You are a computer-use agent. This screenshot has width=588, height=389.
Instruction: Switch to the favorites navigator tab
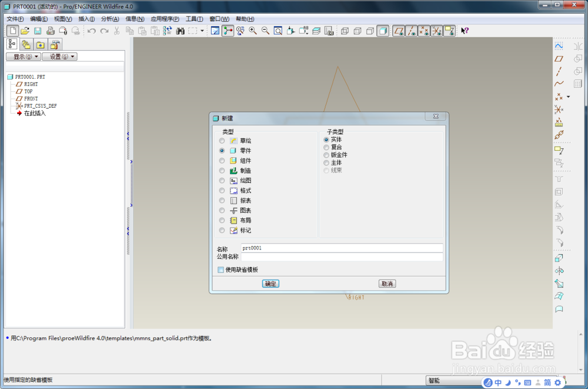click(x=41, y=45)
